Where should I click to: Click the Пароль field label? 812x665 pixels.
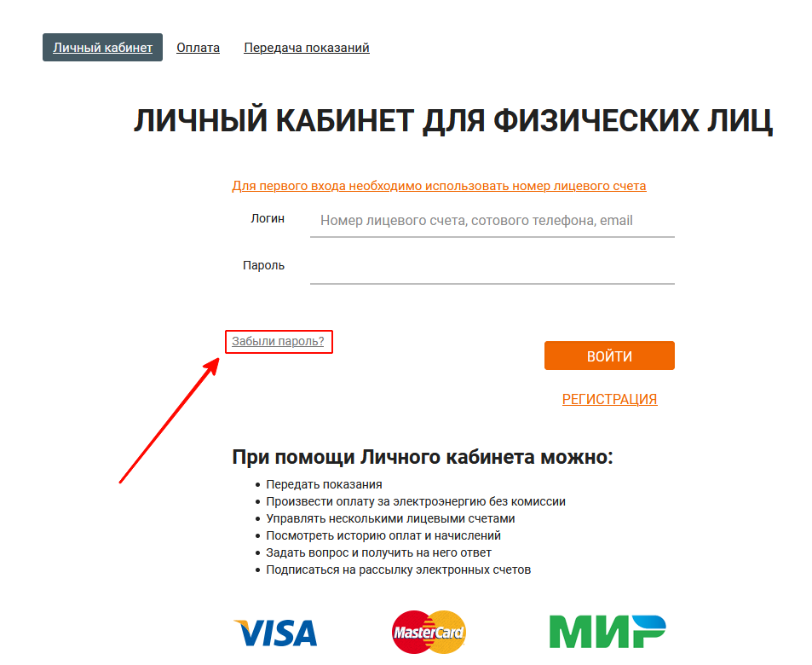263,265
